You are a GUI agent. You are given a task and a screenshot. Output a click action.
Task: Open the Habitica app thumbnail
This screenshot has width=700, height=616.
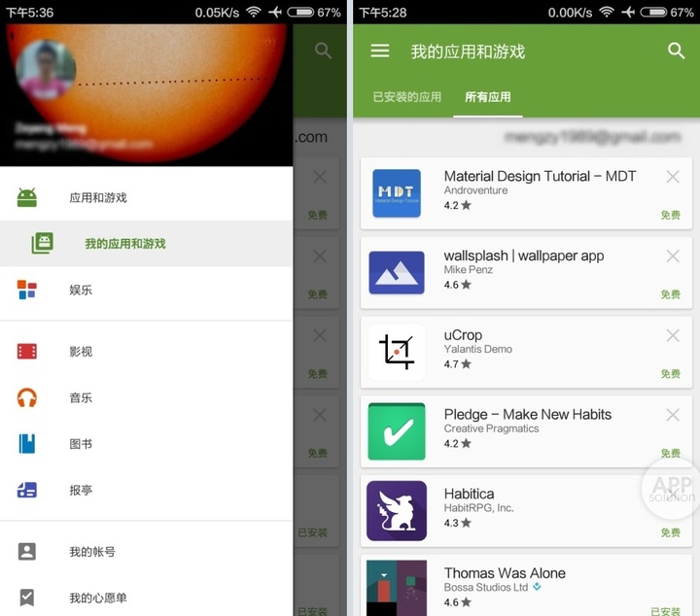[397, 511]
